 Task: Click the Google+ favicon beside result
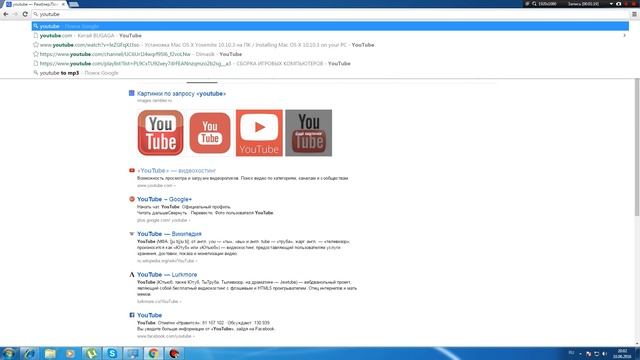132,199
